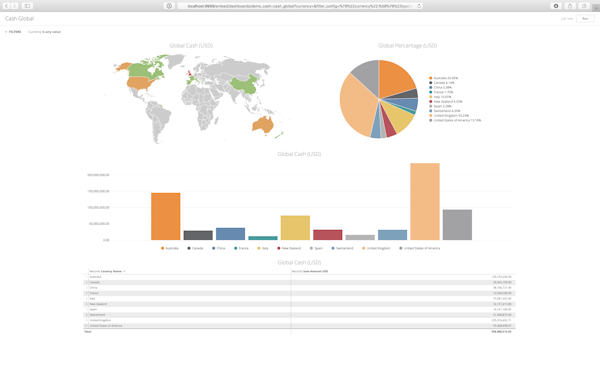Toggle United States of America in bar legend
This screenshot has height=375, width=600.
[x=420, y=248]
